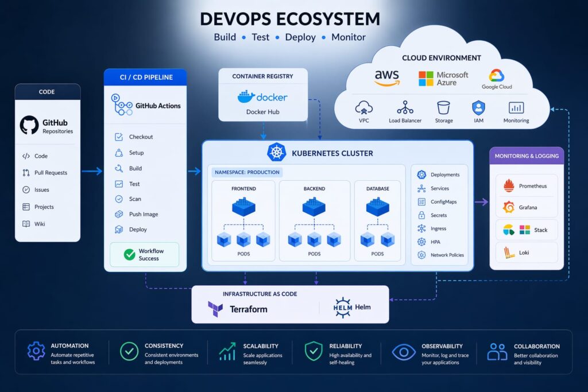Click the Kubernetes helm wheel logo
588x392 pixels.
coord(276,153)
